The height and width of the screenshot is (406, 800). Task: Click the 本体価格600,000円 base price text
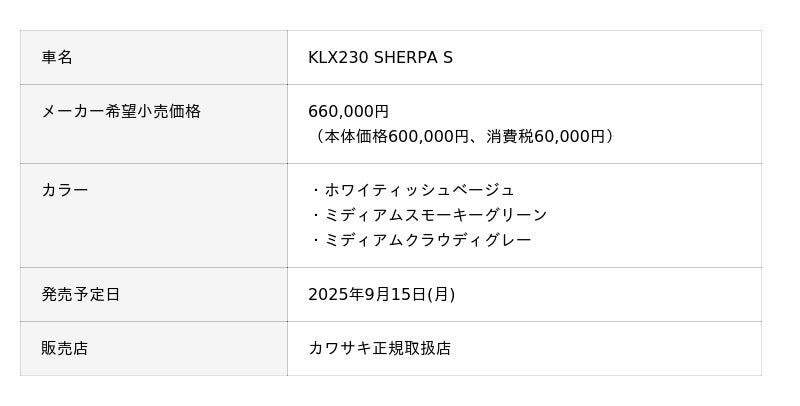(x=397, y=137)
